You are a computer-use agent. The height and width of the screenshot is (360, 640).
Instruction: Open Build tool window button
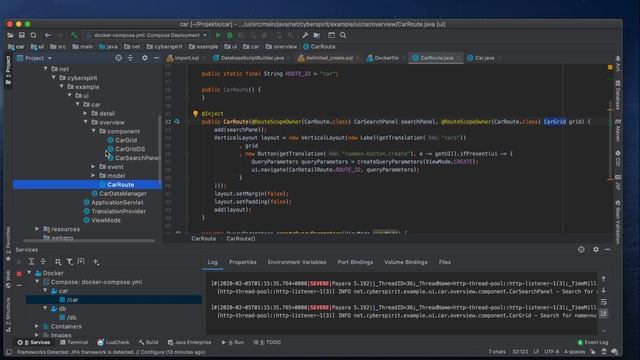point(148,342)
